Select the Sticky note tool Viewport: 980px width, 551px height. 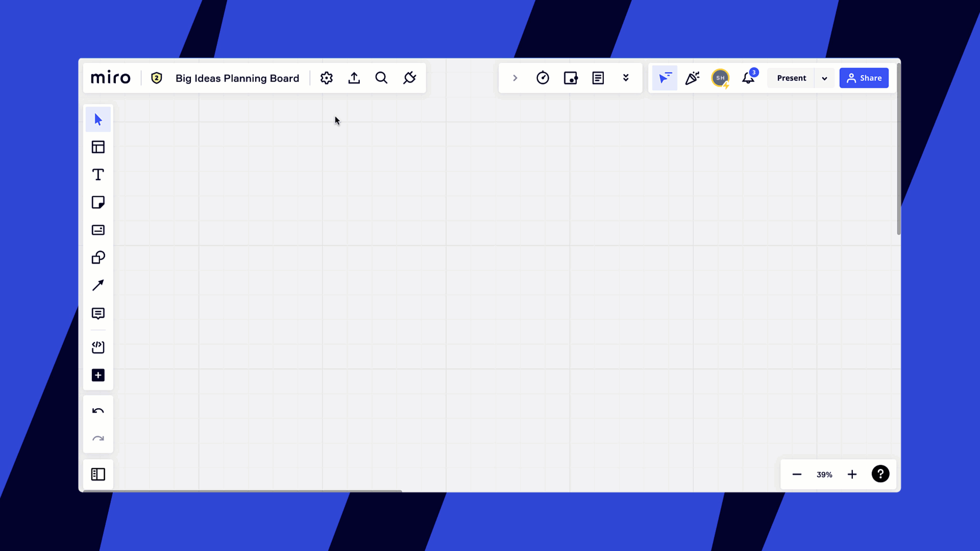point(98,203)
